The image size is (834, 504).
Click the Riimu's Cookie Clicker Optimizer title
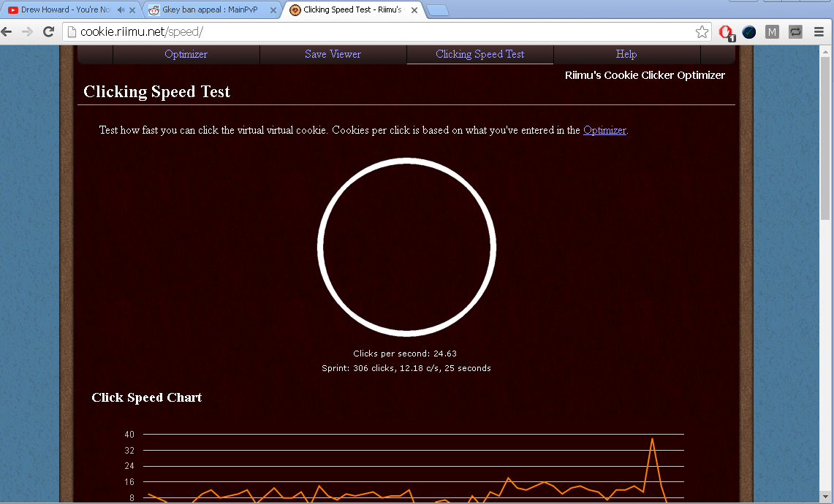pyautogui.click(x=645, y=75)
